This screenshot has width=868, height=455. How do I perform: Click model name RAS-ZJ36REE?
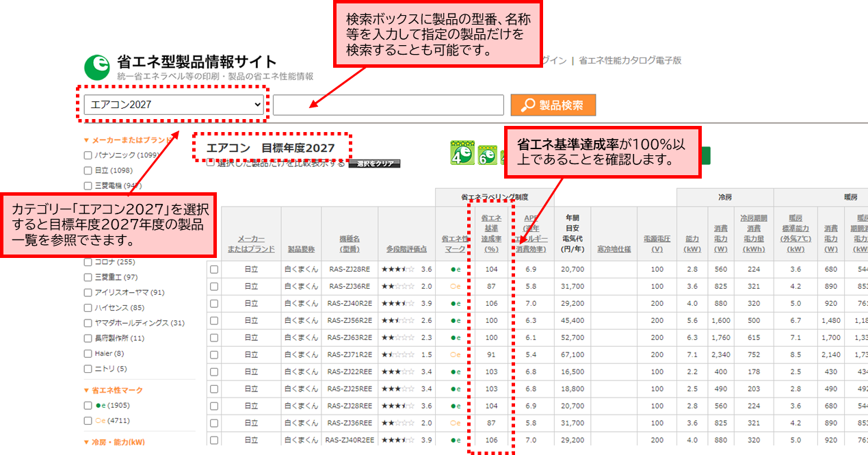point(350,424)
